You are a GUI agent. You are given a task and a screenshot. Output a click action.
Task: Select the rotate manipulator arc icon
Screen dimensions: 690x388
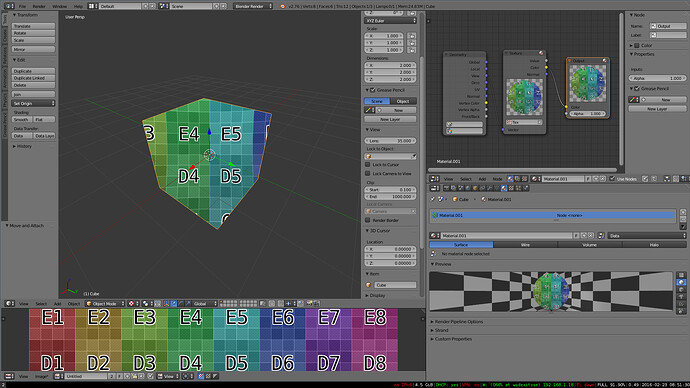[181, 304]
